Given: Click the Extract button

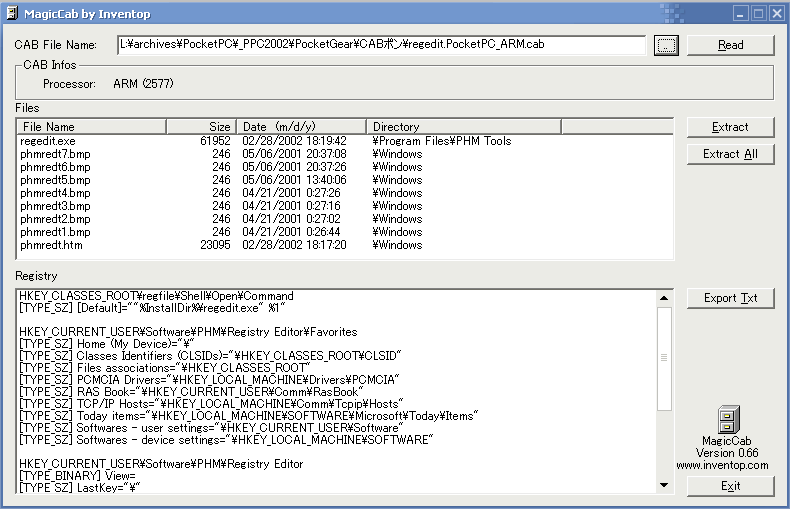Looking at the screenshot, I should pos(731,128).
